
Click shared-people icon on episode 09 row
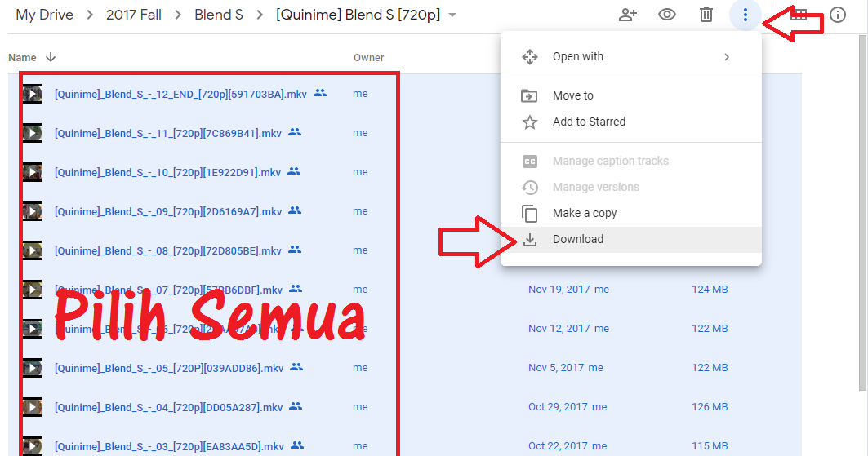[295, 210]
